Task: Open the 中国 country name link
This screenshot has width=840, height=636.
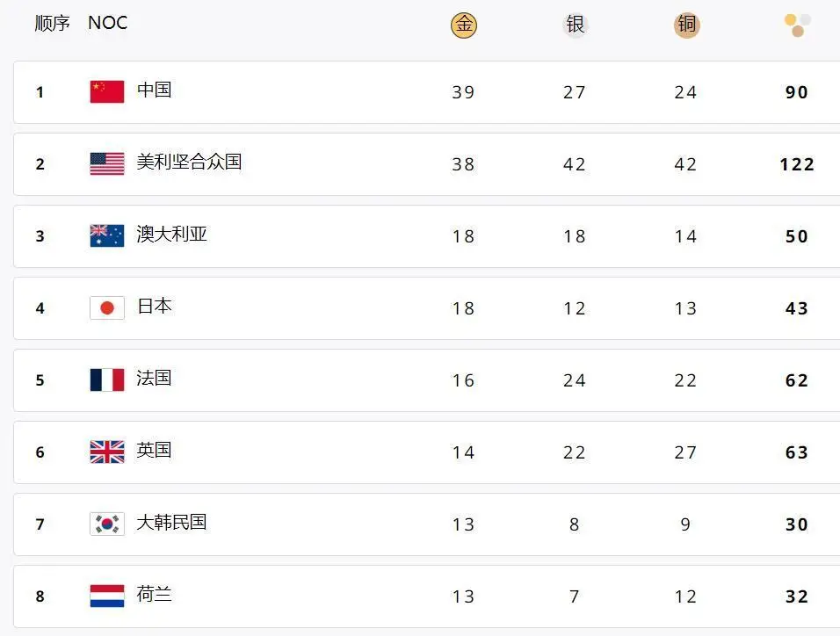Action: [155, 90]
